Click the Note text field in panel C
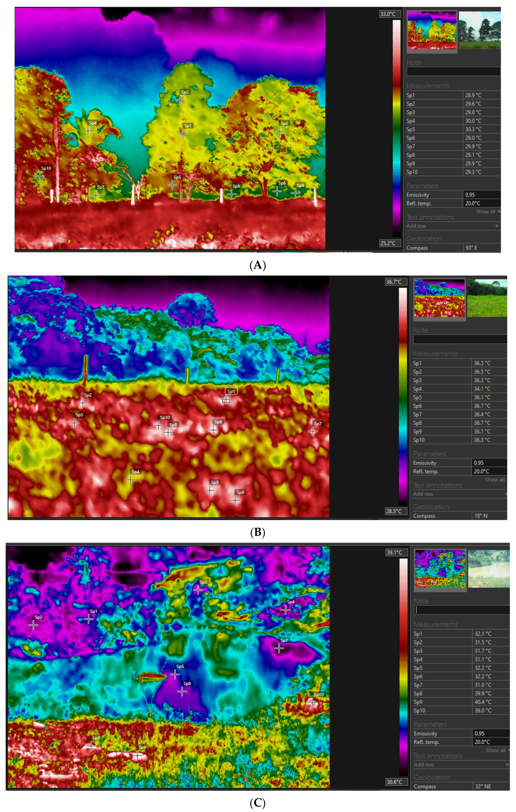The height and width of the screenshot is (812, 516). [x=462, y=610]
